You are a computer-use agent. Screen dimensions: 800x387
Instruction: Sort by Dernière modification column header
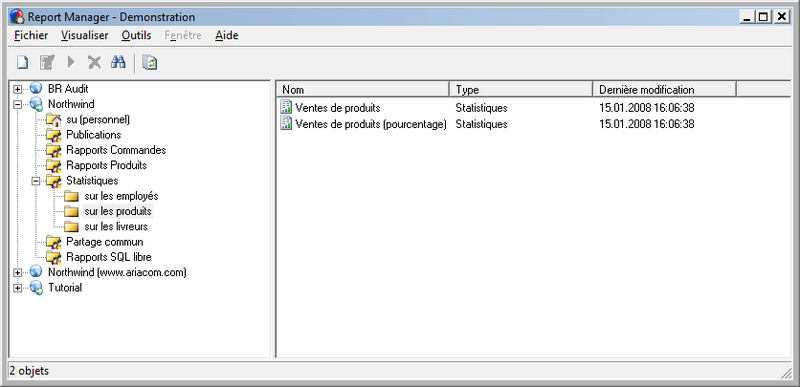click(x=664, y=90)
